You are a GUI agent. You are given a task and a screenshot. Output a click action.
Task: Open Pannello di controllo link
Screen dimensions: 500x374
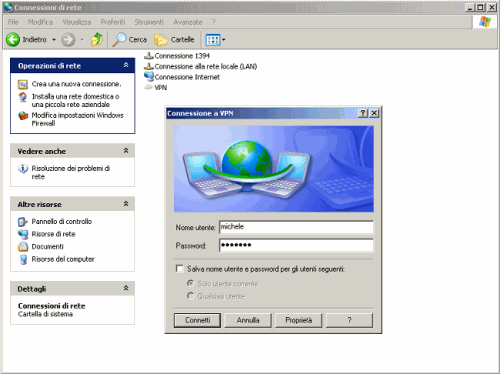point(62,222)
